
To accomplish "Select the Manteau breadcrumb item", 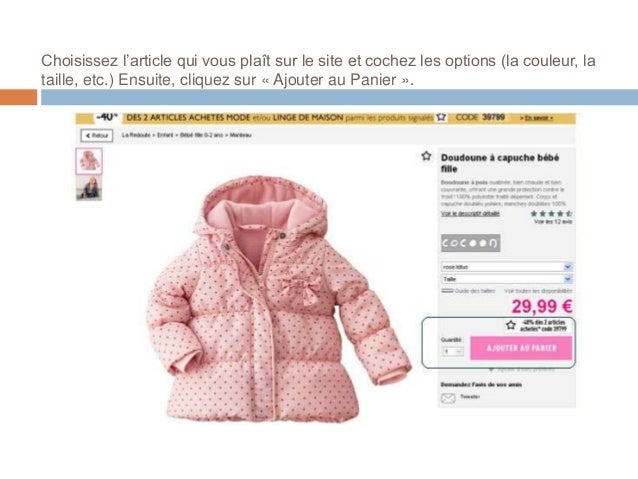I will (240, 135).
